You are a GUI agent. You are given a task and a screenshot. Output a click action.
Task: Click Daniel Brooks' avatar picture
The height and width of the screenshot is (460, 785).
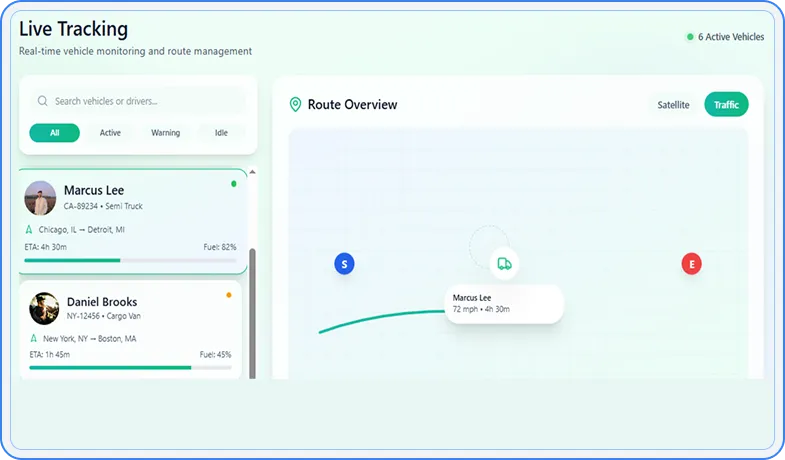coord(44,308)
